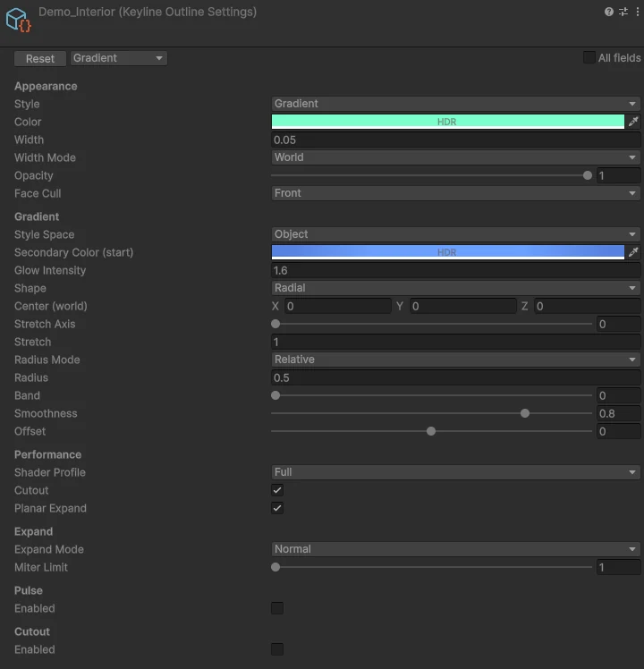This screenshot has width=644, height=669.
Task: Open the Expand Mode dropdown
Action: click(x=456, y=549)
